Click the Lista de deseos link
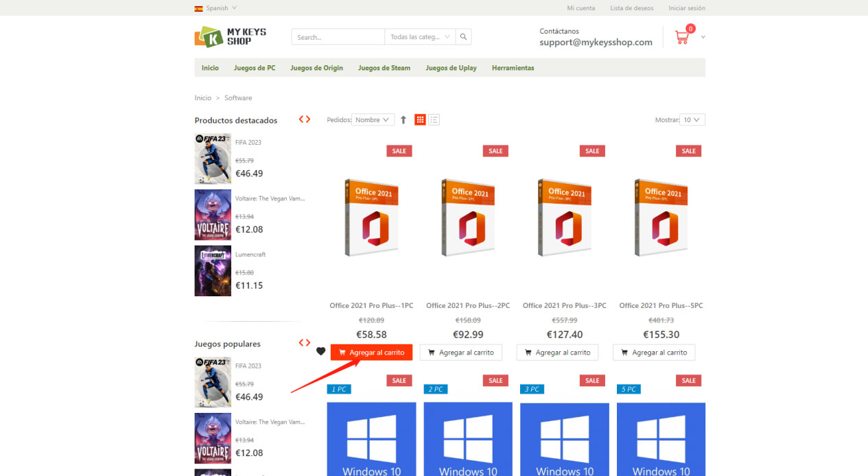This screenshot has width=868, height=476. coord(632,8)
